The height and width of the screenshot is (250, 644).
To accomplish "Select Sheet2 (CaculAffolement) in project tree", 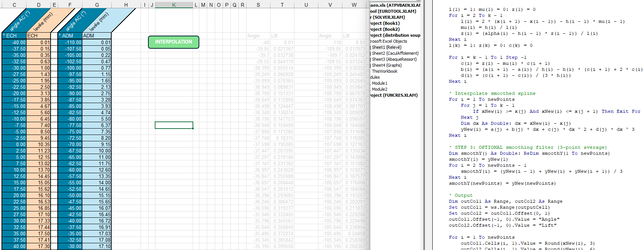I will coord(395,53).
